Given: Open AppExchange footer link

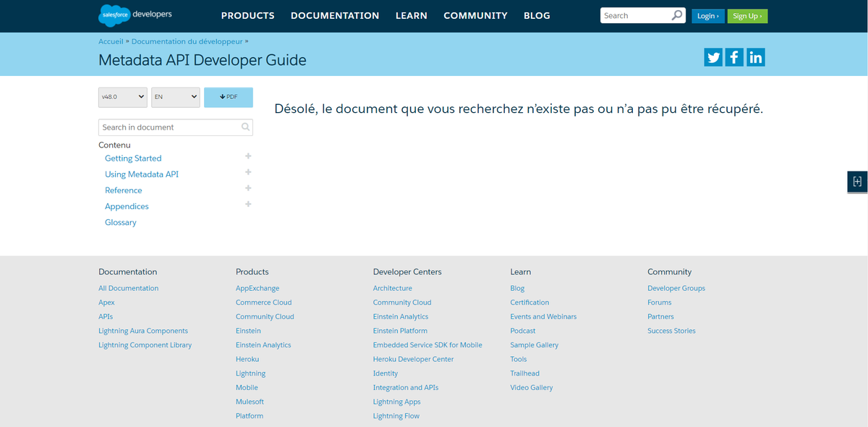Looking at the screenshot, I should (258, 288).
